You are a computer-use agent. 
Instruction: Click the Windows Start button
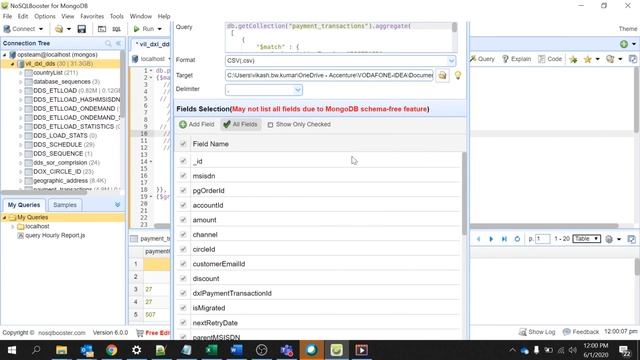coord(12,350)
